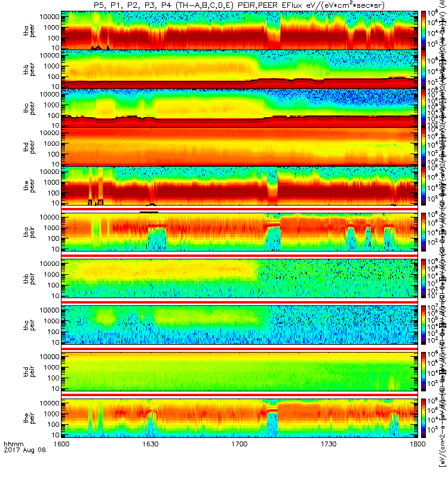Click the 1630 time axis label
The height and width of the screenshot is (478, 448).
click(151, 444)
